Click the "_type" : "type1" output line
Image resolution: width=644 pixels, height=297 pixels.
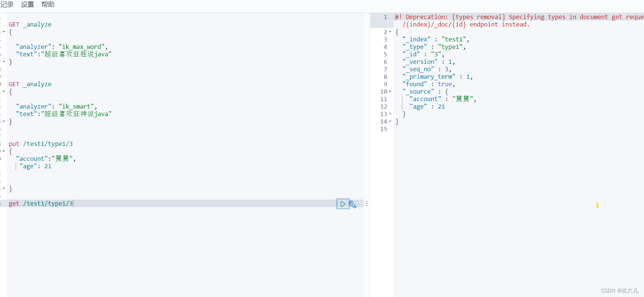434,47
